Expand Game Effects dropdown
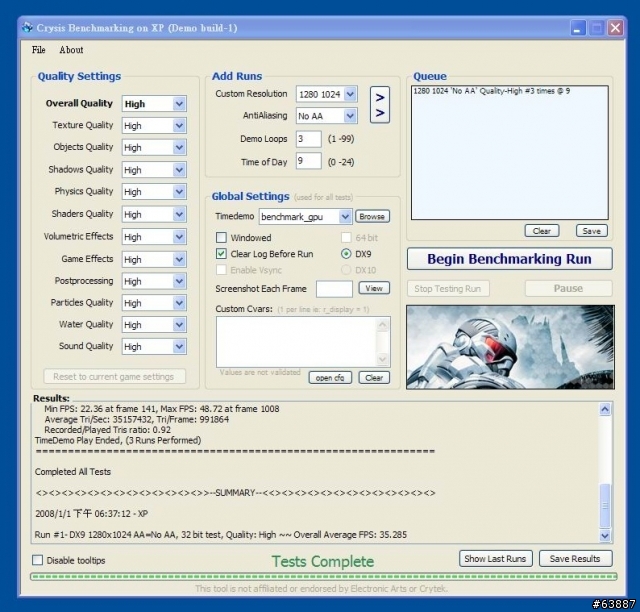The width and height of the screenshot is (640, 612). point(179,259)
